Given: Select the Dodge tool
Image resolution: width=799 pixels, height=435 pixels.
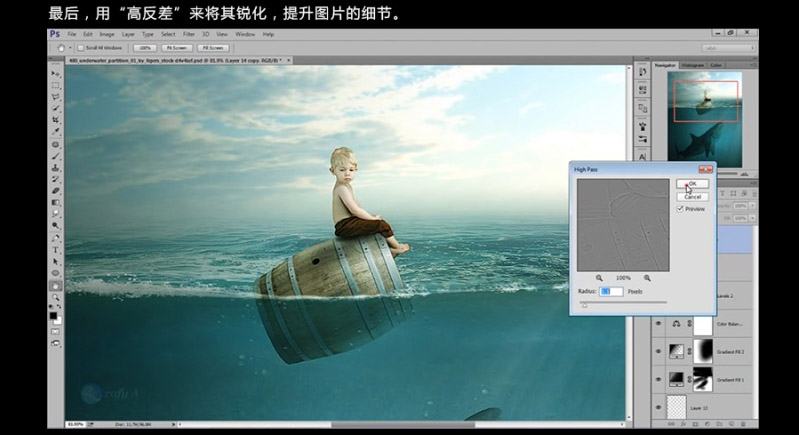Looking at the screenshot, I should click(56, 225).
